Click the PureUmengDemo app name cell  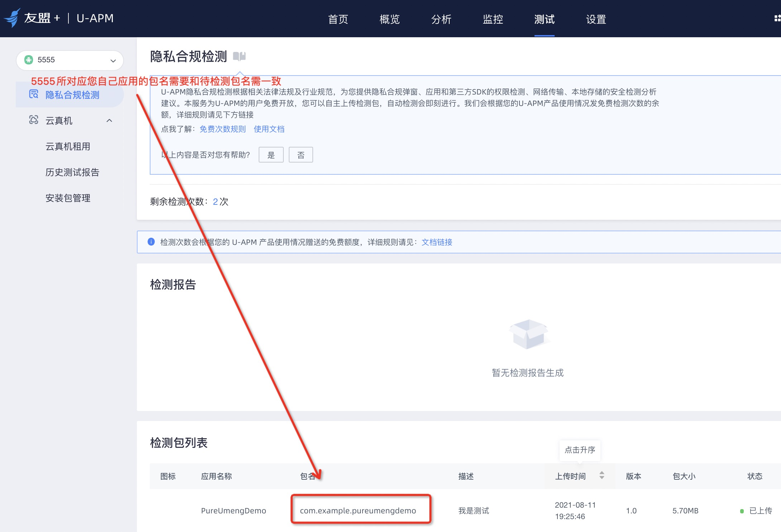(234, 511)
